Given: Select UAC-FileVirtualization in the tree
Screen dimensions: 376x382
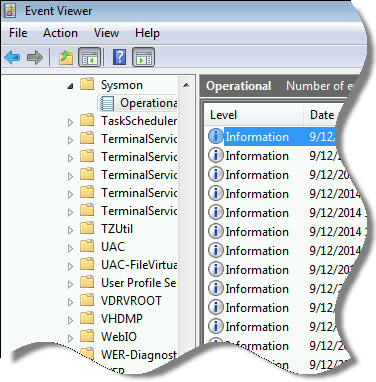Looking at the screenshot, I should click(139, 265).
